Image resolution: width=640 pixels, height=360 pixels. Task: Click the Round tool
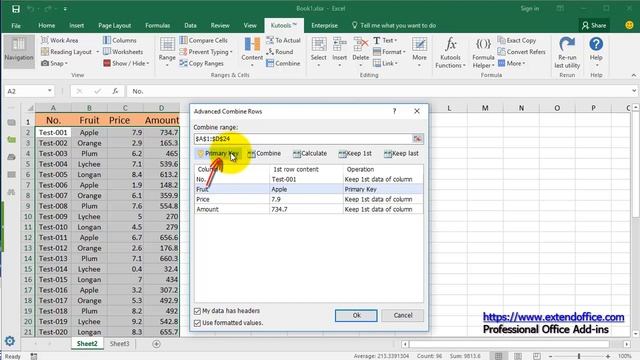280,52
